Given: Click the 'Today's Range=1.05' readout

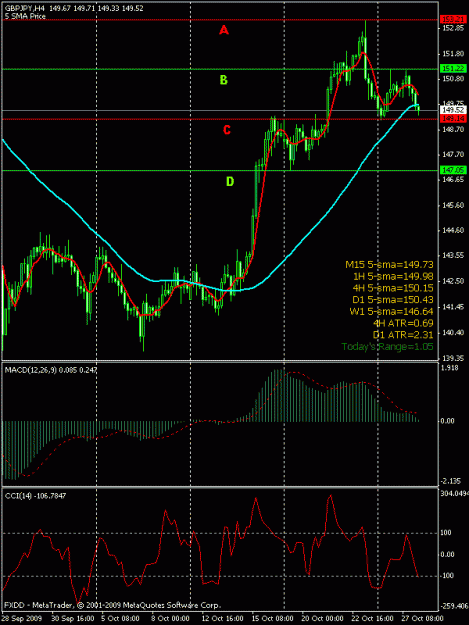Looking at the screenshot, I should [387, 347].
